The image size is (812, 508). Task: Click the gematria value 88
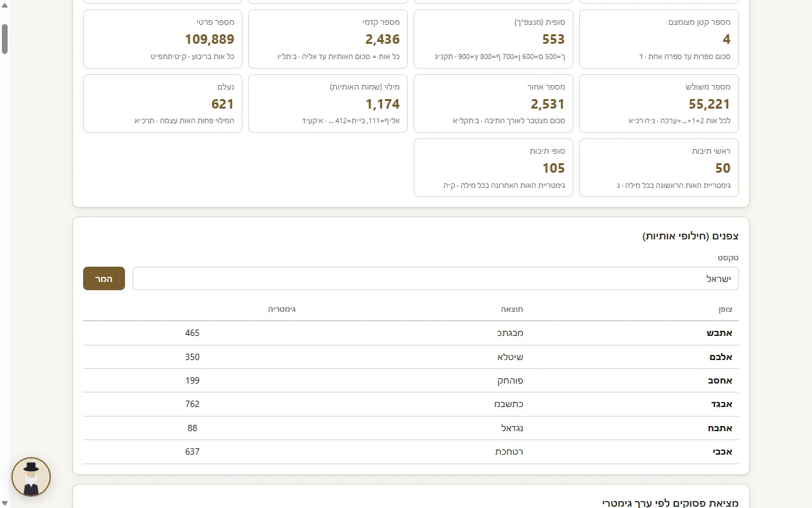(x=192, y=428)
